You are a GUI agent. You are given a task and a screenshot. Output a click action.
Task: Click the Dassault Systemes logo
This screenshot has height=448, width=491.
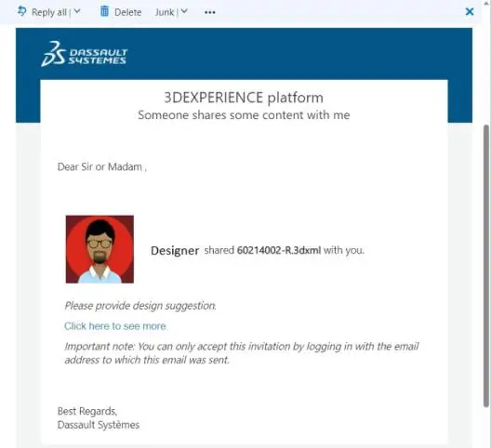click(x=85, y=54)
